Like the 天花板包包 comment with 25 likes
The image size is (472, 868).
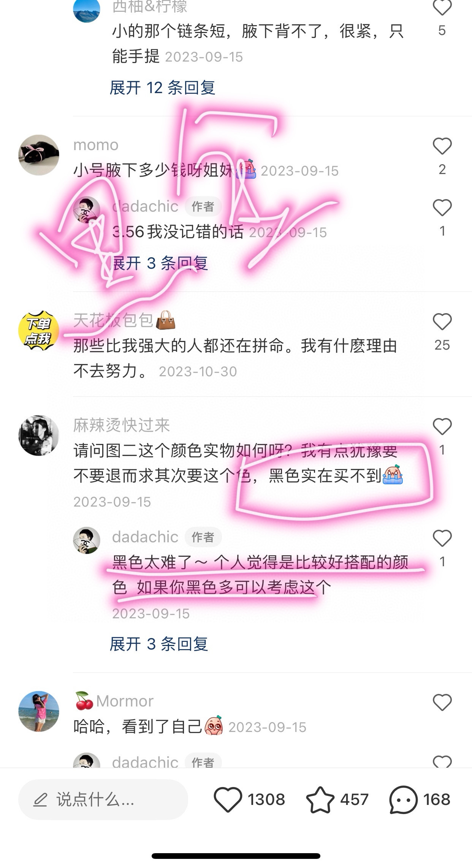(x=442, y=322)
